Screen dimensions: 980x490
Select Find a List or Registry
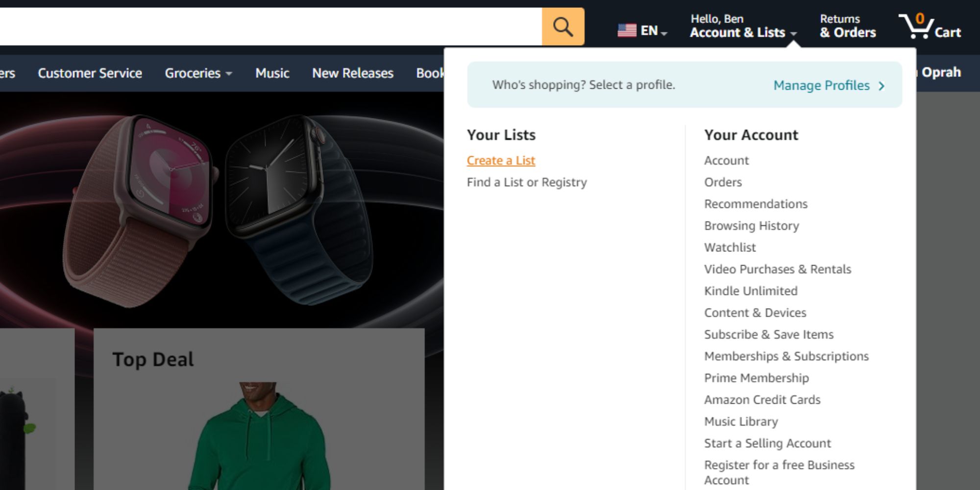(526, 182)
